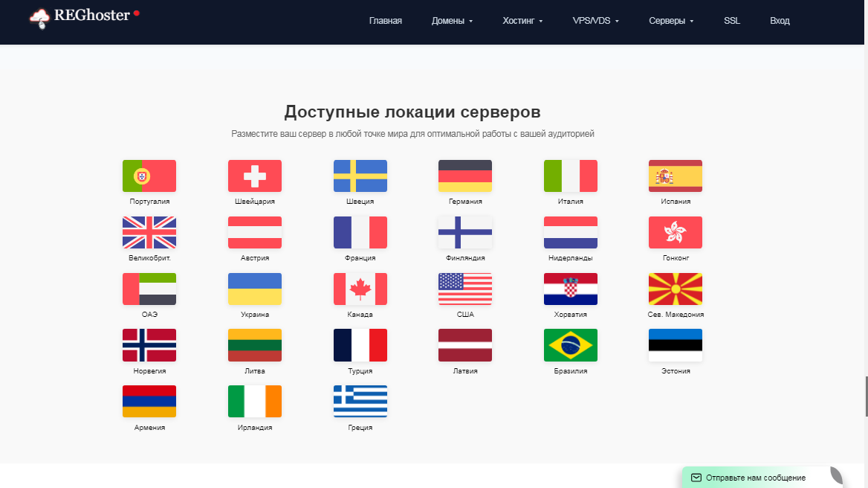Open the VPS/VDS dropdown menu
The width and height of the screenshot is (868, 488).
point(594,21)
